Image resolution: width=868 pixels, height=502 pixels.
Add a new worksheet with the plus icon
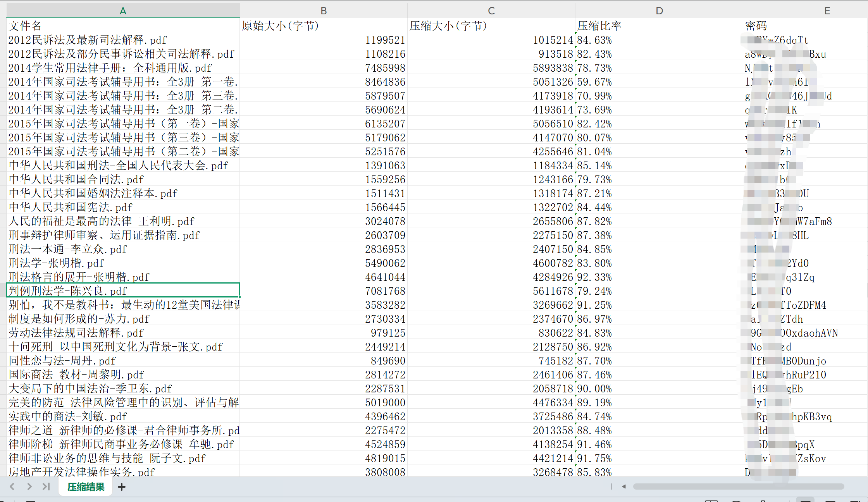(x=122, y=487)
